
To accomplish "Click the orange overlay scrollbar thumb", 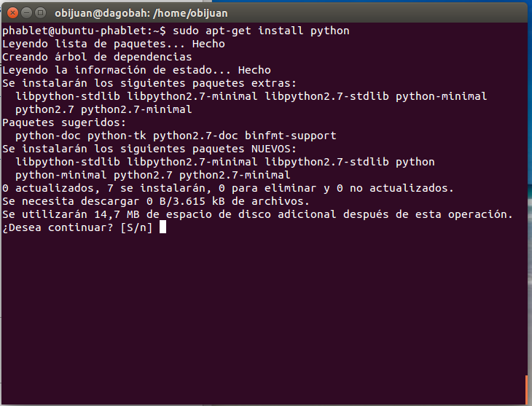I will tap(525, 389).
